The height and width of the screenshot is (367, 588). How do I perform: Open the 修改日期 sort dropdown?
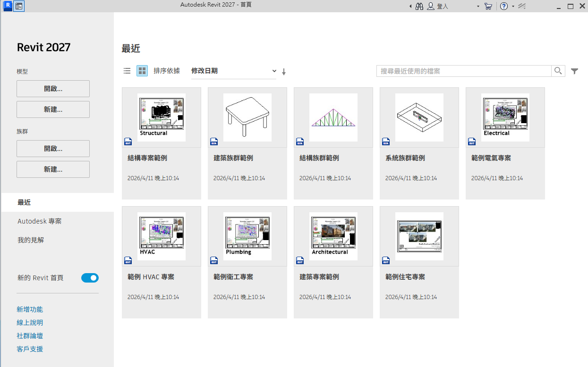click(x=234, y=71)
